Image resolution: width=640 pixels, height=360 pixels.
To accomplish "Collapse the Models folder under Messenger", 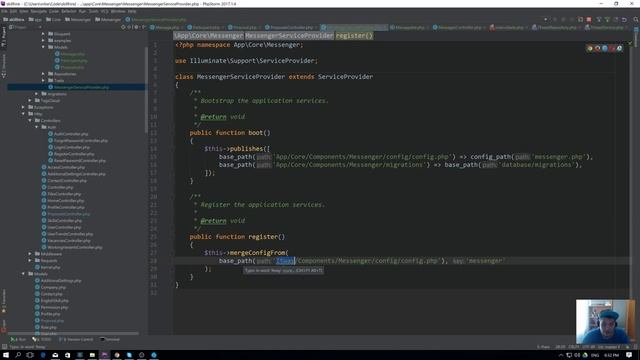I will tap(43, 47).
